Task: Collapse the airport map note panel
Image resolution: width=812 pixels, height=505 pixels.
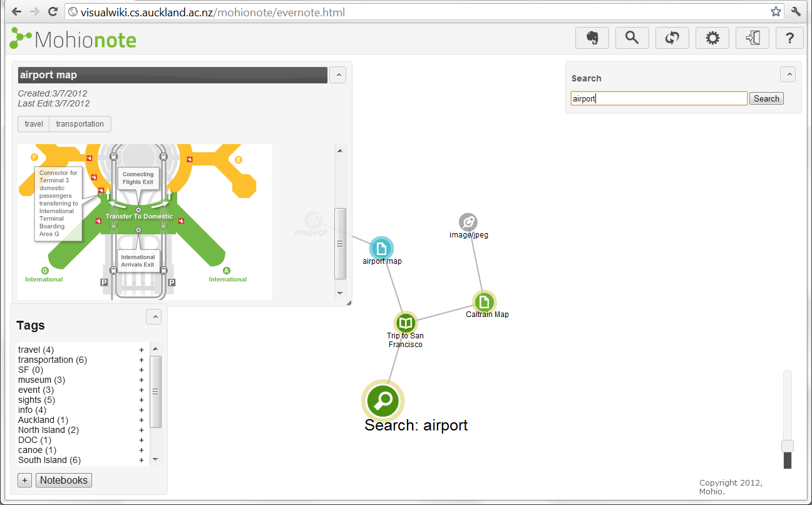Action: pyautogui.click(x=337, y=75)
